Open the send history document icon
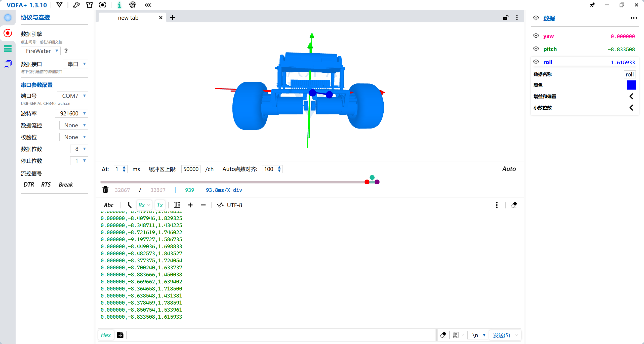The image size is (644, 344). [456, 335]
